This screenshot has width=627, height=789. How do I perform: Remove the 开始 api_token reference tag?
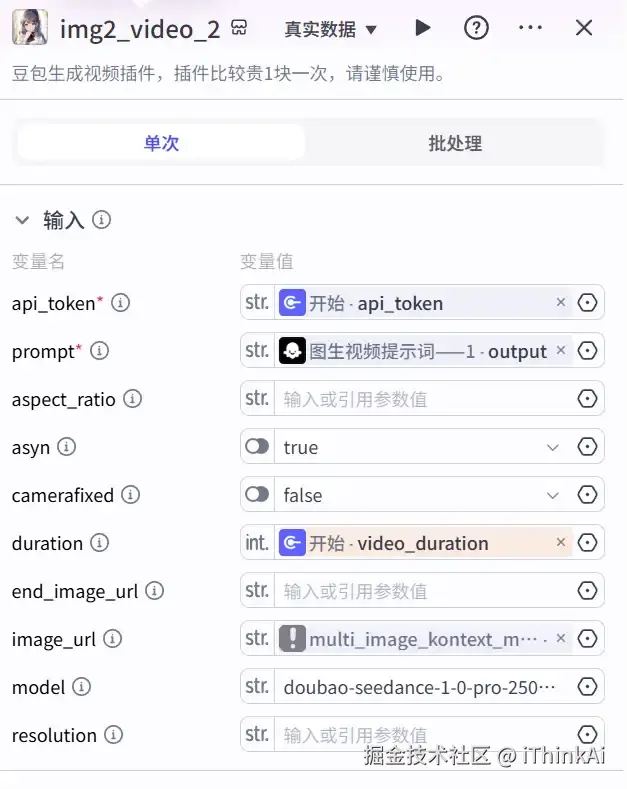560,302
